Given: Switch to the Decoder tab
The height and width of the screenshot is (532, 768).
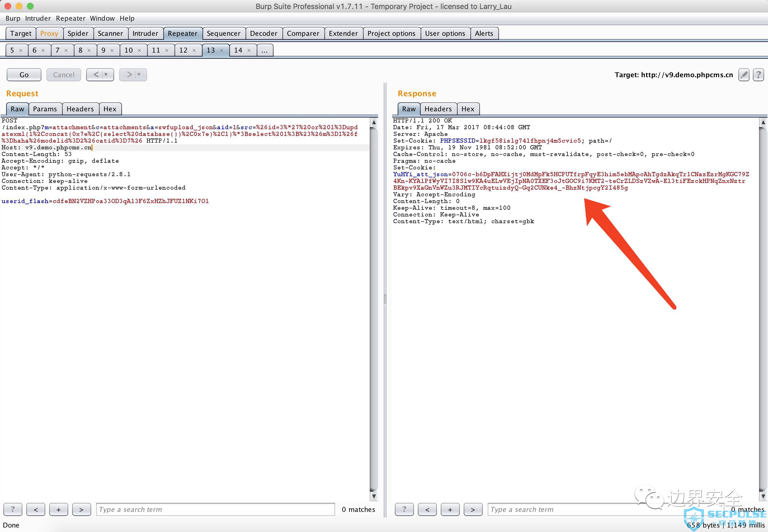Looking at the screenshot, I should click(x=264, y=33).
